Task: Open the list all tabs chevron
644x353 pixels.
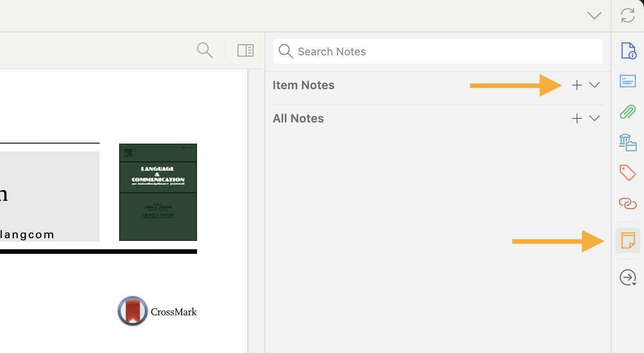Action: coord(594,16)
